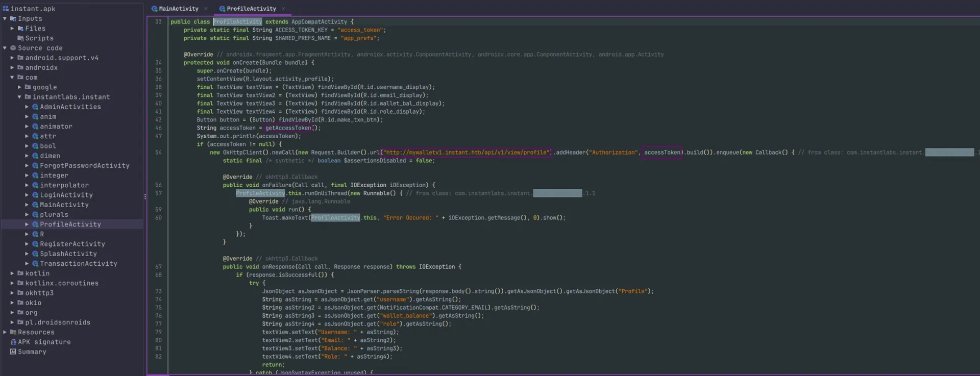
Task: Click the Source code node icon
Action: [13, 48]
